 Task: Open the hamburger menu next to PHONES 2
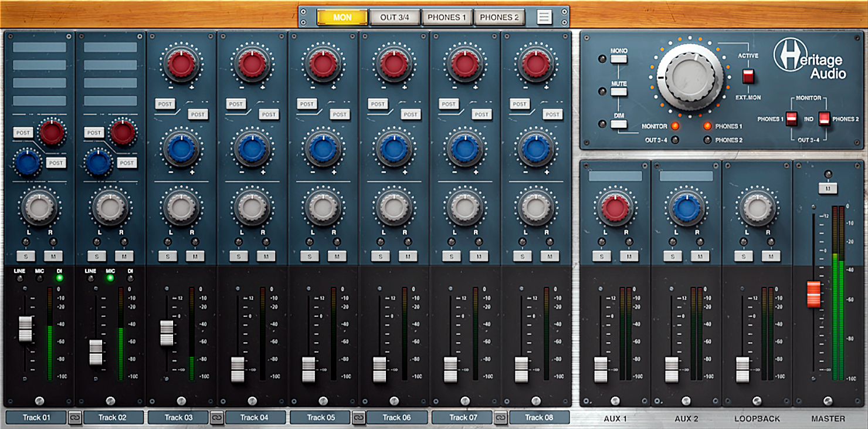pos(544,17)
